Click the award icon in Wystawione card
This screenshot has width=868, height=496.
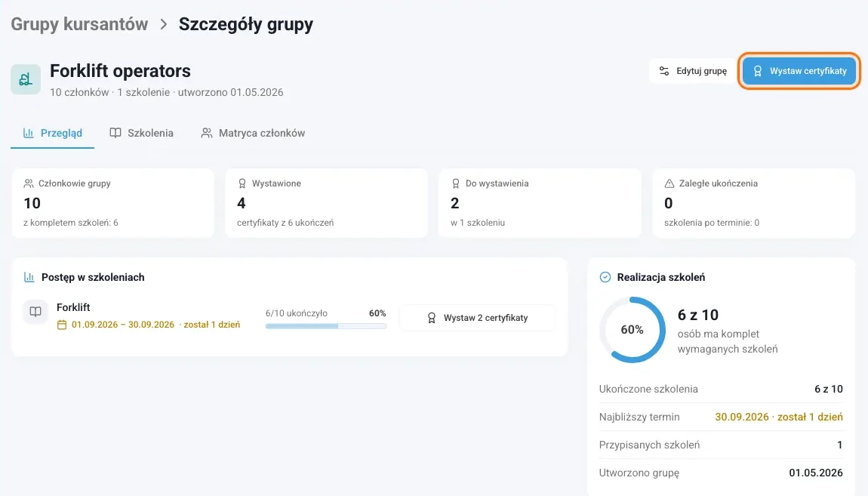coord(242,183)
